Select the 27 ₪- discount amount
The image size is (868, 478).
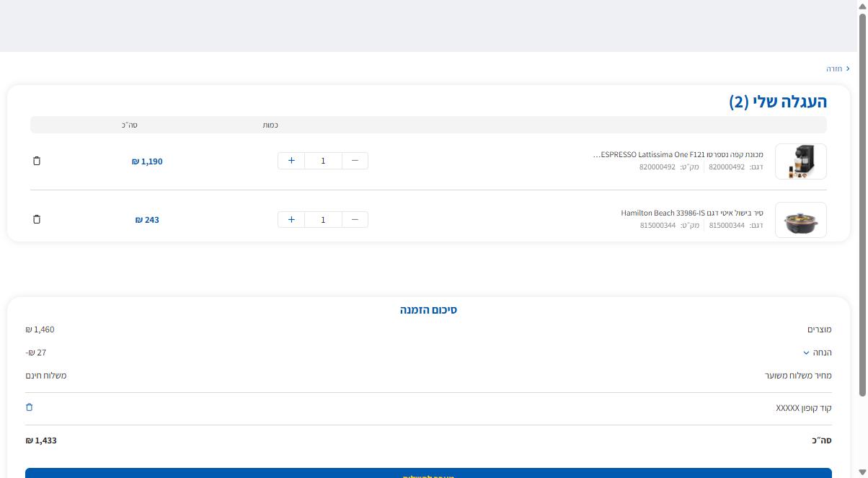pos(36,353)
